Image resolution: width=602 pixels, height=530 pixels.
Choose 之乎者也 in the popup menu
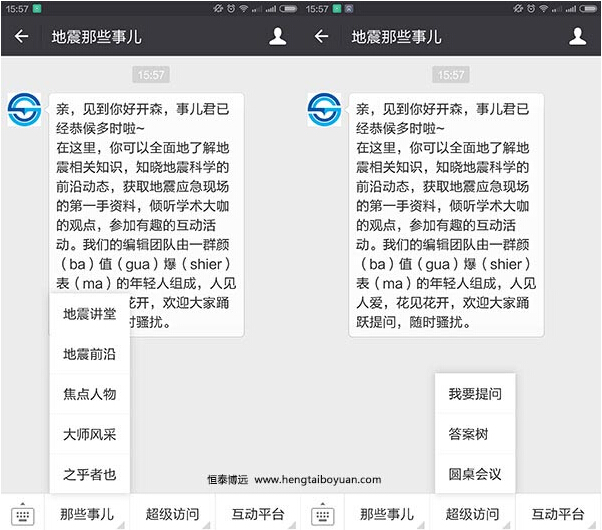90,474
